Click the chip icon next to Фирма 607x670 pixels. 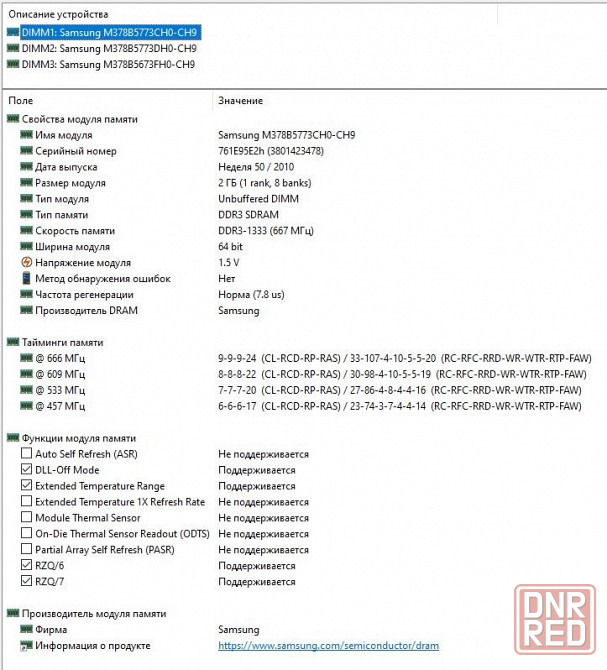tap(26, 629)
